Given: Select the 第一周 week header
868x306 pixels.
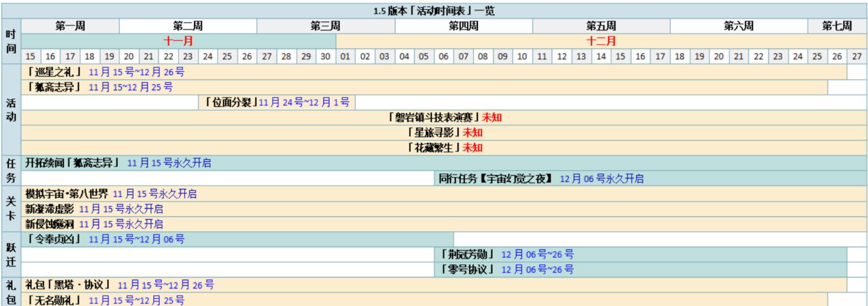Looking at the screenshot, I should coord(70,26).
